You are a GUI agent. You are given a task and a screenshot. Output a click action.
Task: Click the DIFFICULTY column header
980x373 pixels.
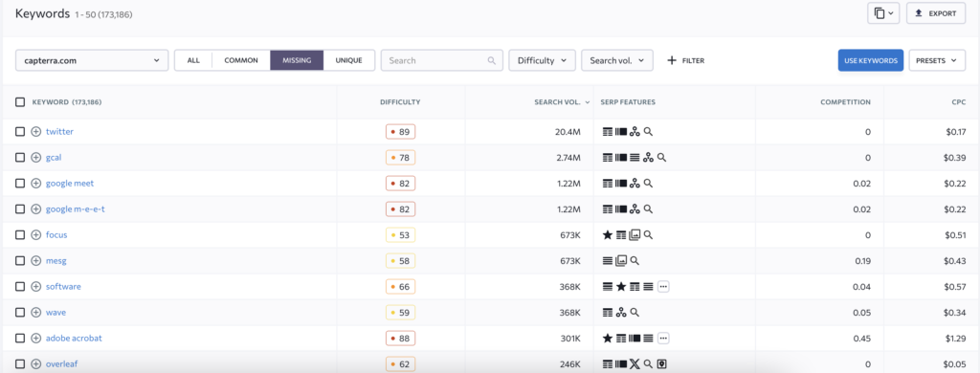tap(400, 101)
